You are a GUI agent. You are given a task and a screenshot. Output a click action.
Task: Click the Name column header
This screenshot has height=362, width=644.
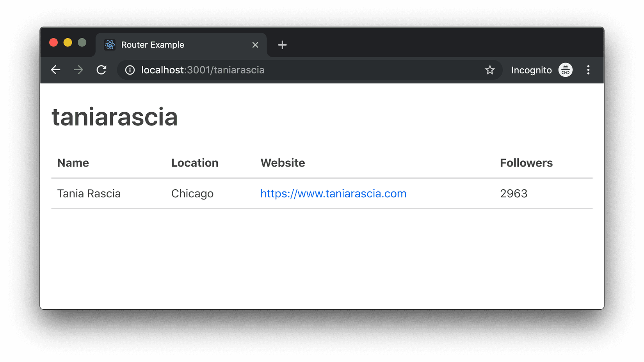73,163
